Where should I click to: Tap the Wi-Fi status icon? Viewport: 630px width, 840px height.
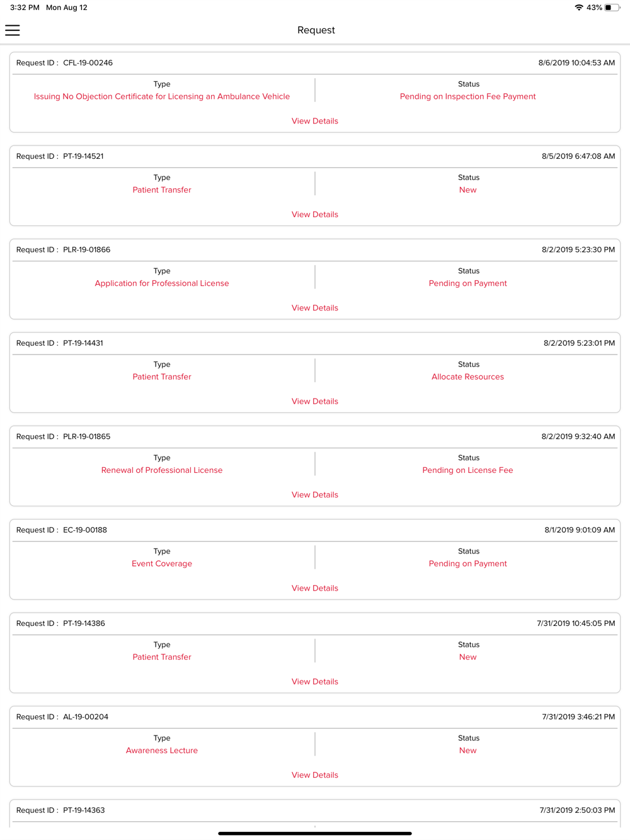point(578,8)
